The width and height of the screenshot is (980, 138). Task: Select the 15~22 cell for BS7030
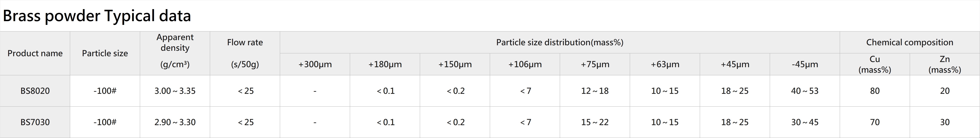pos(595,122)
